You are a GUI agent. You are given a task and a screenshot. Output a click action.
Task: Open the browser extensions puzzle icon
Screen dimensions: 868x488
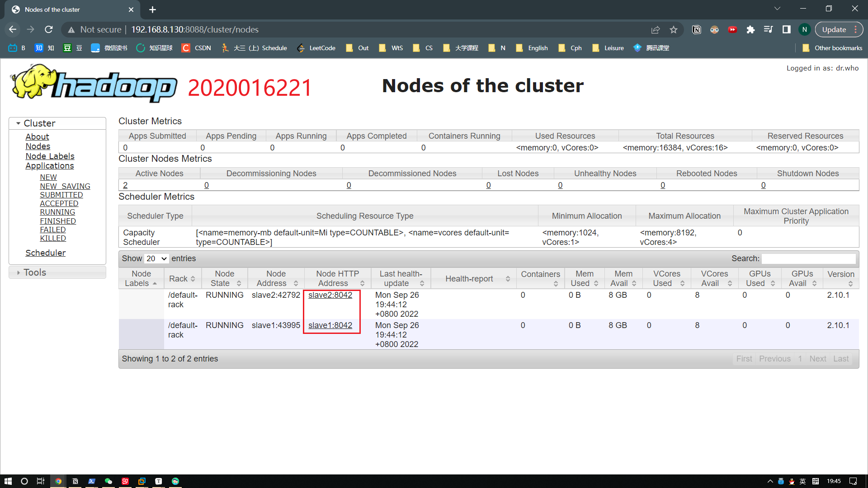(x=750, y=29)
